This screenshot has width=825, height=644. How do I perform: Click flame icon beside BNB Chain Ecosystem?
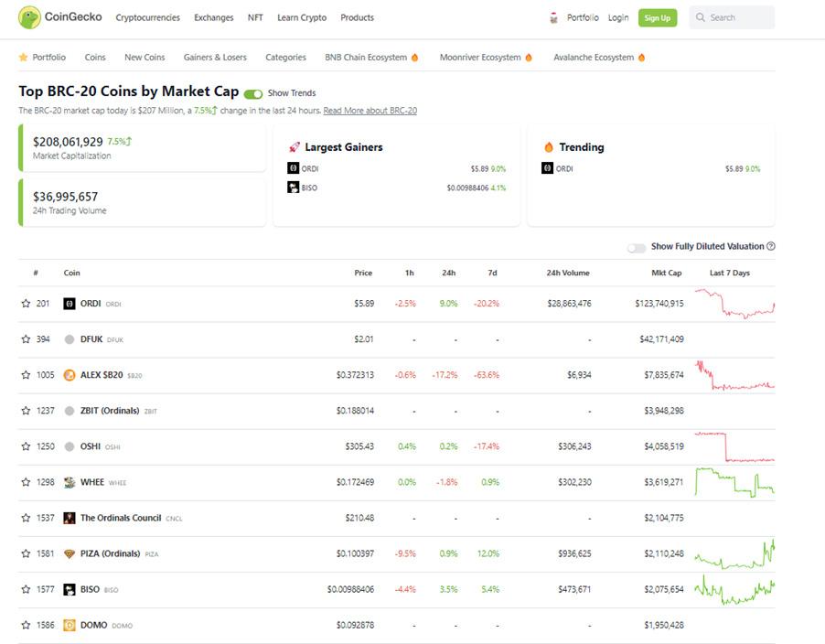pyautogui.click(x=414, y=58)
